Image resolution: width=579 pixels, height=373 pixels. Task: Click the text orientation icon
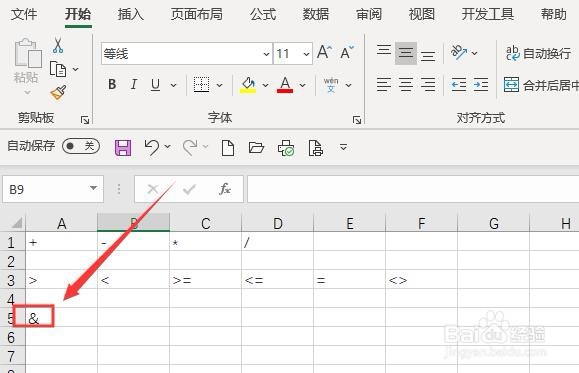pos(459,52)
